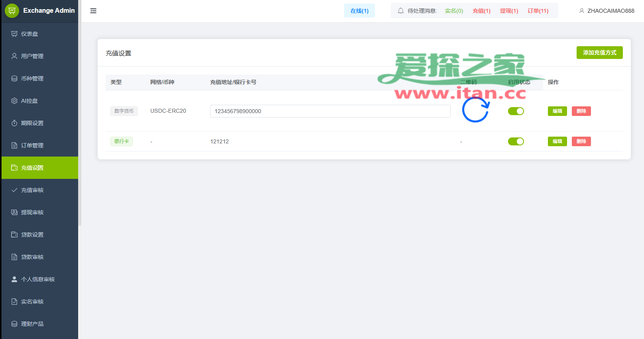Toggle off the bank card enable status
The image size is (644, 339).
click(516, 141)
